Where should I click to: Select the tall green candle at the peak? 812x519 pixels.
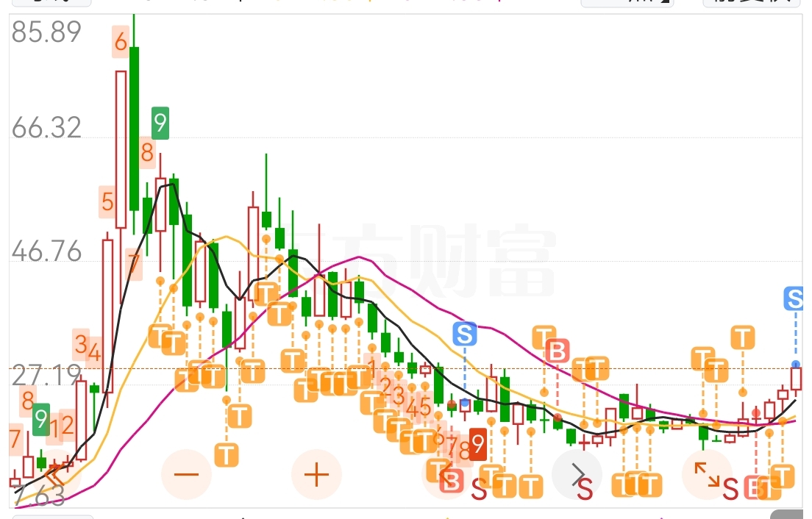pos(134,129)
